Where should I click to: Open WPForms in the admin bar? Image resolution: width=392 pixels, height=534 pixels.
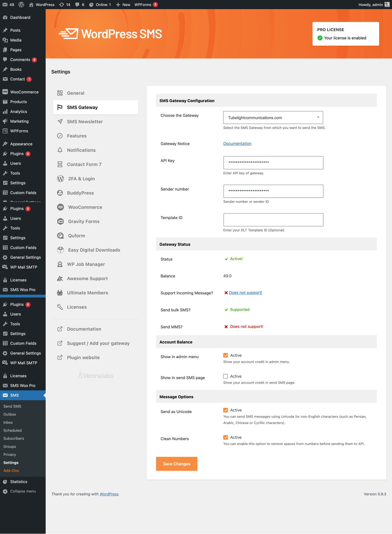click(x=146, y=5)
